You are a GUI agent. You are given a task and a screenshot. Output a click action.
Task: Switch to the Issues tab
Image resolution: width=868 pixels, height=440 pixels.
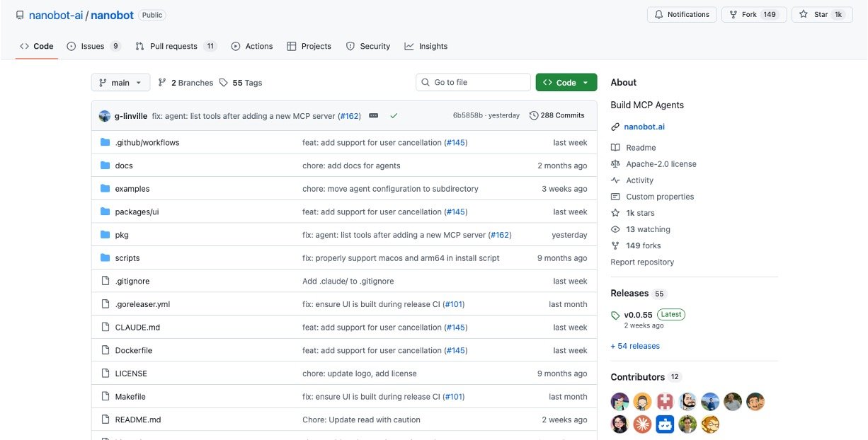click(93, 46)
